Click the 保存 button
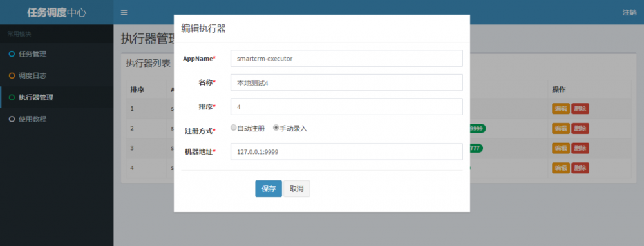This screenshot has width=644, height=246. tap(269, 189)
